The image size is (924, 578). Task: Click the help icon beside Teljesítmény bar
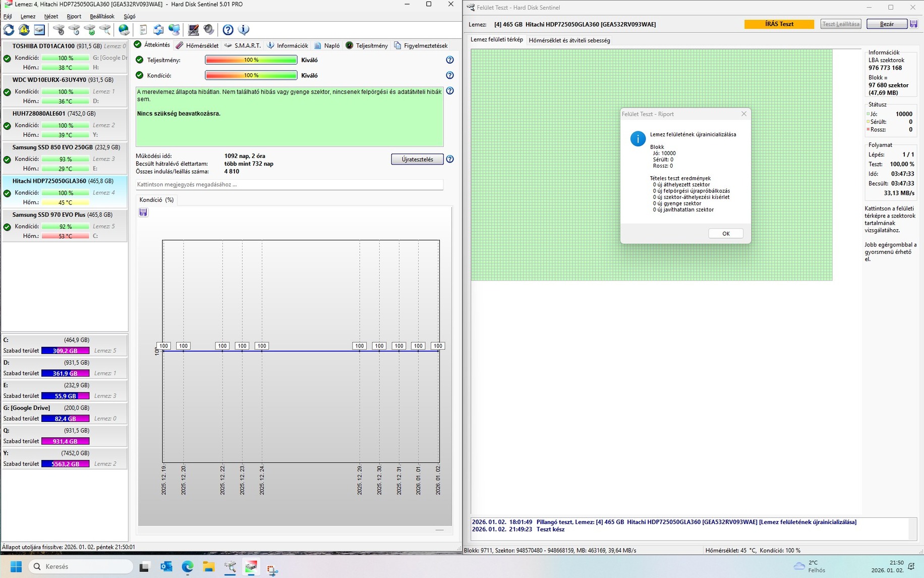point(450,60)
